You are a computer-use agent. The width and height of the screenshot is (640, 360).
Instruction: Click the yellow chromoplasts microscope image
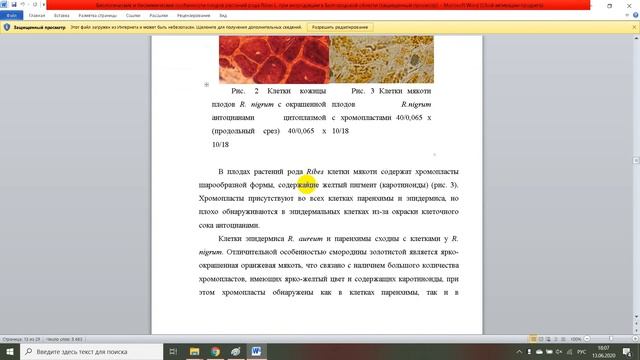click(382, 59)
